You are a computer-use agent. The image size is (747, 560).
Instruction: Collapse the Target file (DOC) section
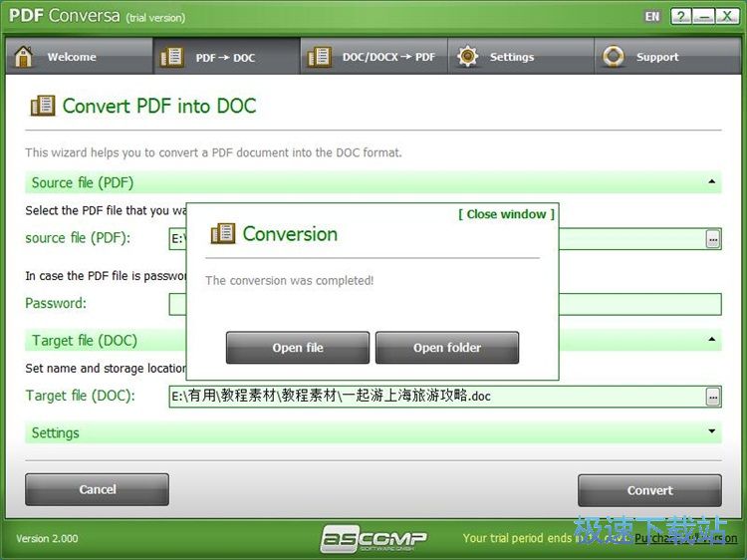point(712,339)
